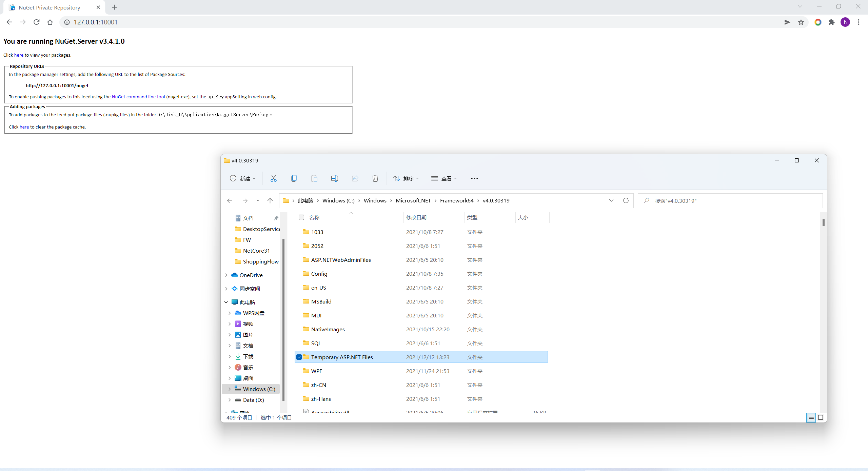Expand 同步空间 in navigation tree
868x471 pixels.
click(x=226, y=289)
